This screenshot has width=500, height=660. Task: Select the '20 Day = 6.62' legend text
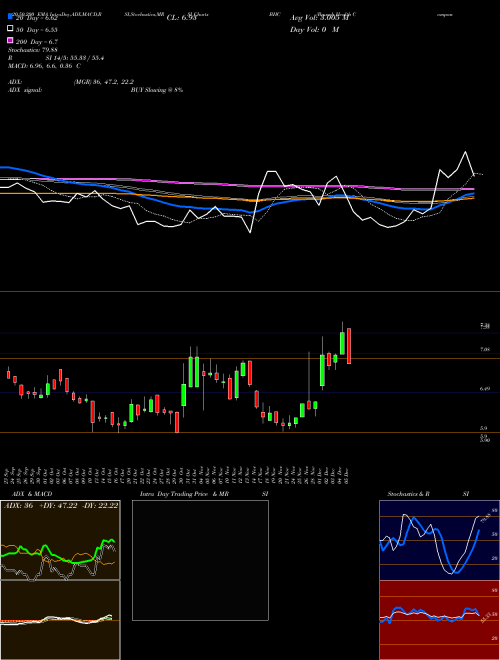click(x=37, y=18)
